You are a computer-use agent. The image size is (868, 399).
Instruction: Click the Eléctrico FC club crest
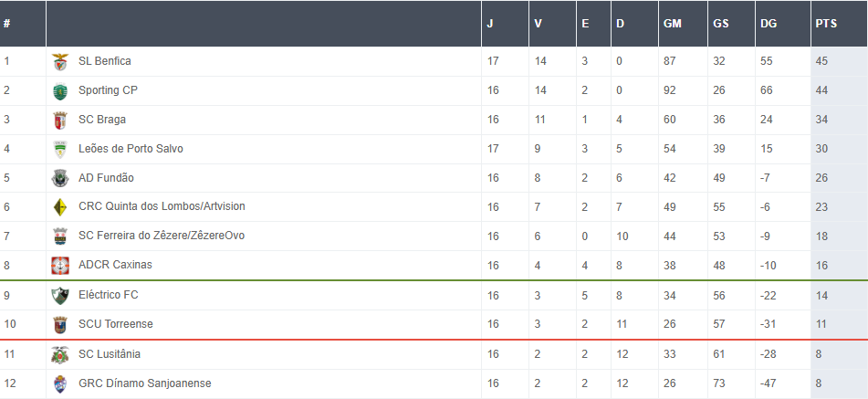click(x=60, y=296)
